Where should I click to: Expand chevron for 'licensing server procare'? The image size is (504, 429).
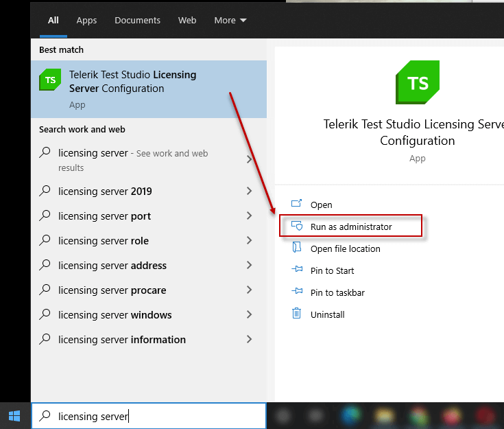[249, 290]
